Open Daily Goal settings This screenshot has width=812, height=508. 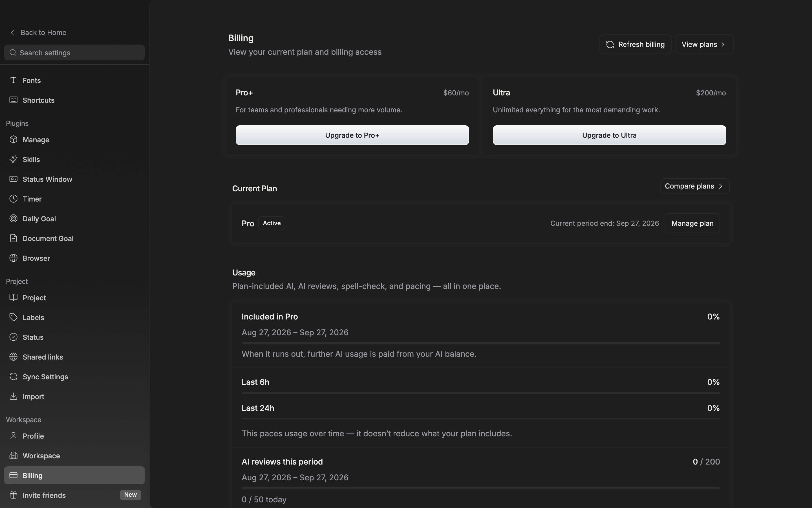pyautogui.click(x=74, y=219)
